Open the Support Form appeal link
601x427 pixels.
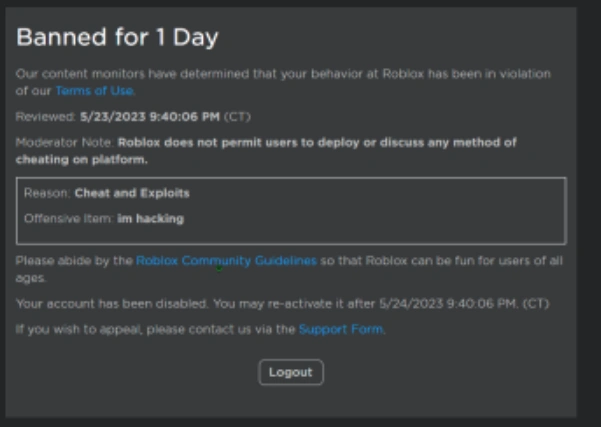click(340, 328)
